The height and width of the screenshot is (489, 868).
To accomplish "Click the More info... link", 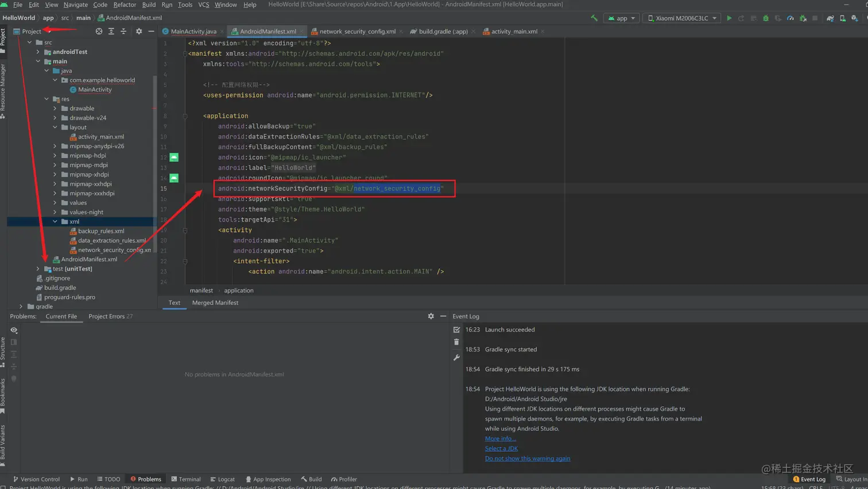I will click(x=500, y=438).
